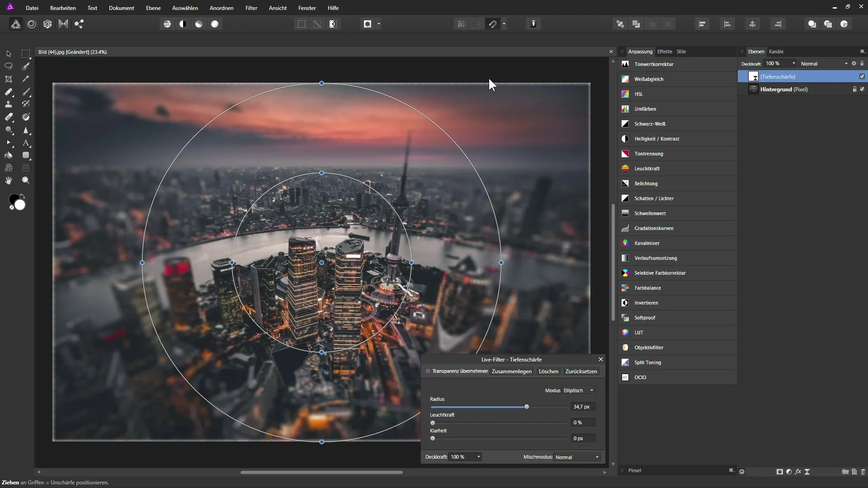The height and width of the screenshot is (488, 868).
Task: Add a Selektive Farbkorrektur adjustment
Action: [677, 273]
